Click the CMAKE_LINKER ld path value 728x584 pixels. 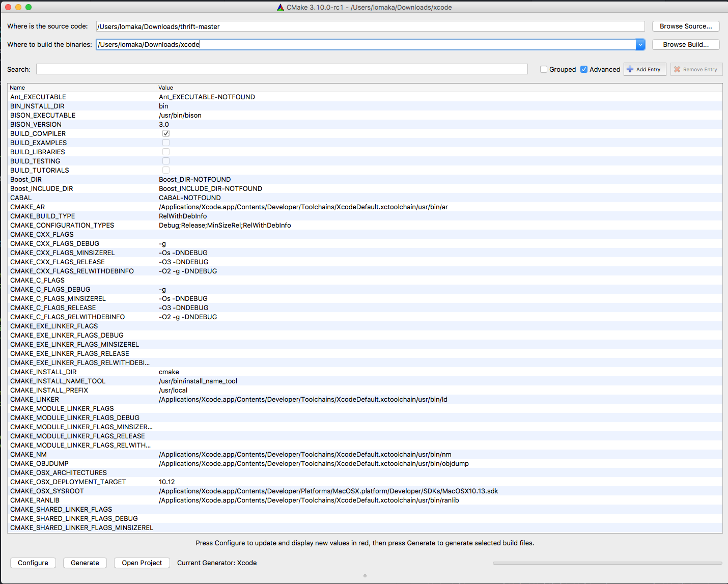[303, 399]
